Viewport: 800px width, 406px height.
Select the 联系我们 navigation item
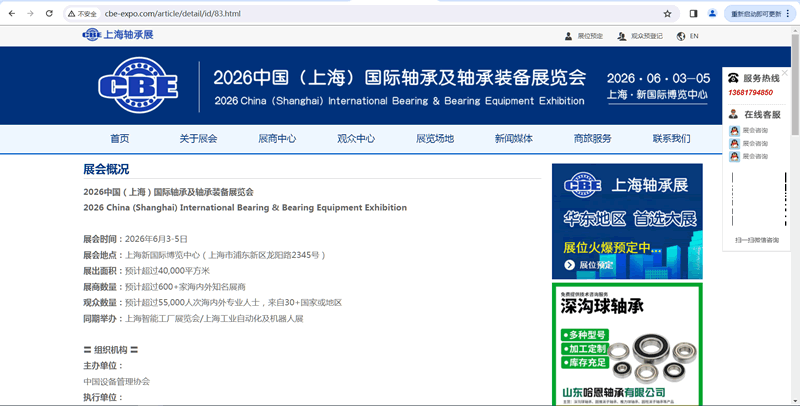tap(671, 139)
